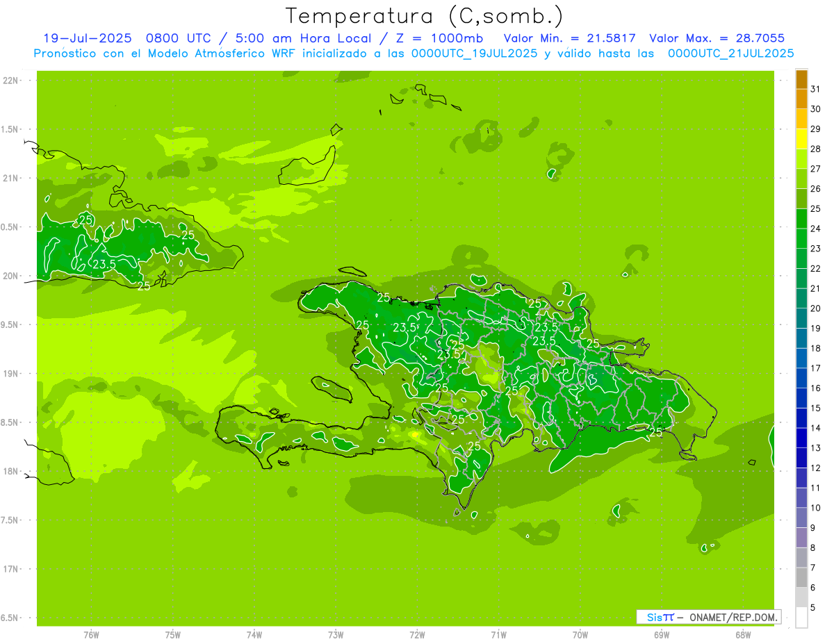The image size is (834, 644).
Task: Click the '70W' longitude axis label
Action: [580, 635]
